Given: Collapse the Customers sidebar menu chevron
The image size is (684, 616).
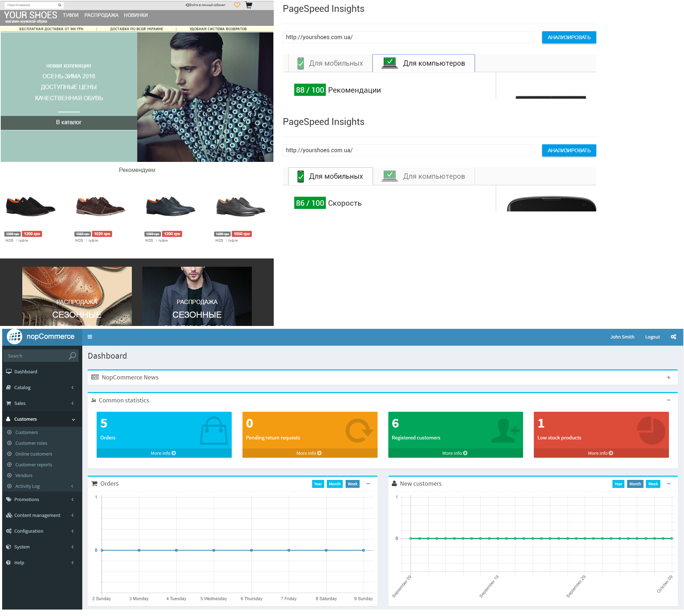Looking at the screenshot, I should pyautogui.click(x=73, y=419).
